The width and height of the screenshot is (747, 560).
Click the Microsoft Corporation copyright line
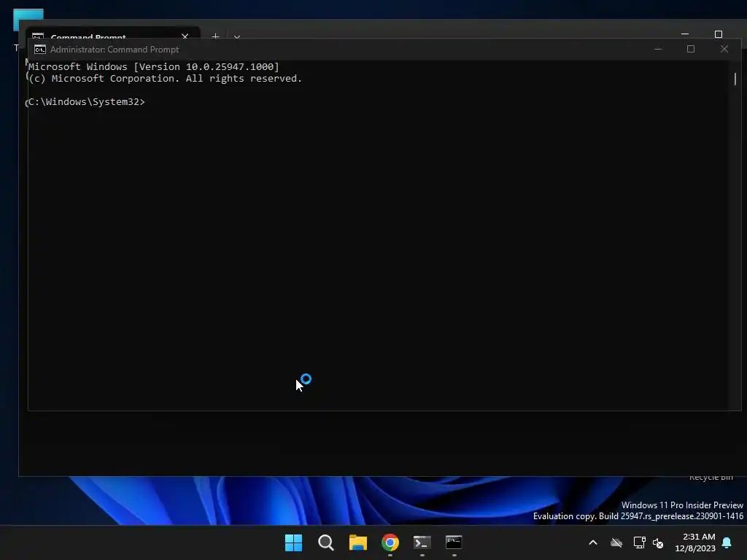(166, 79)
